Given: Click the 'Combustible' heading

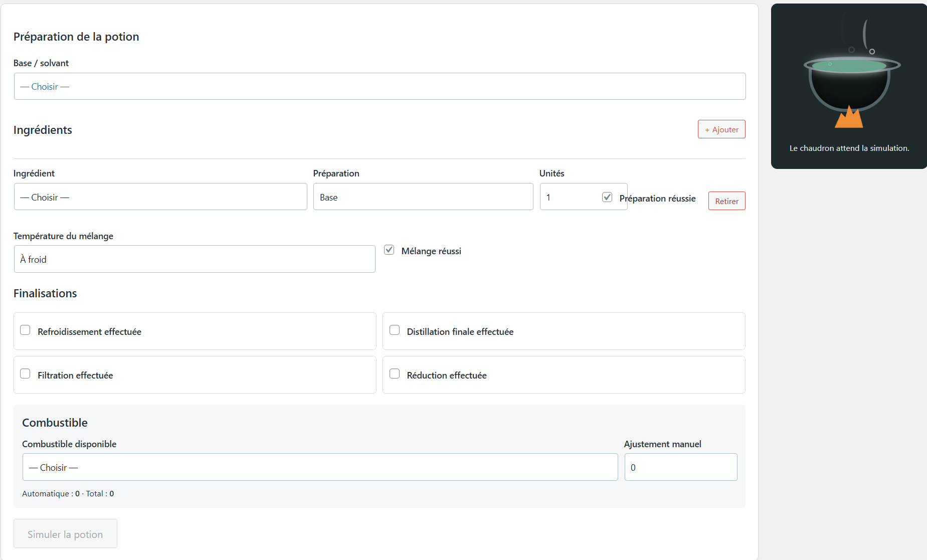Looking at the screenshot, I should point(55,423).
